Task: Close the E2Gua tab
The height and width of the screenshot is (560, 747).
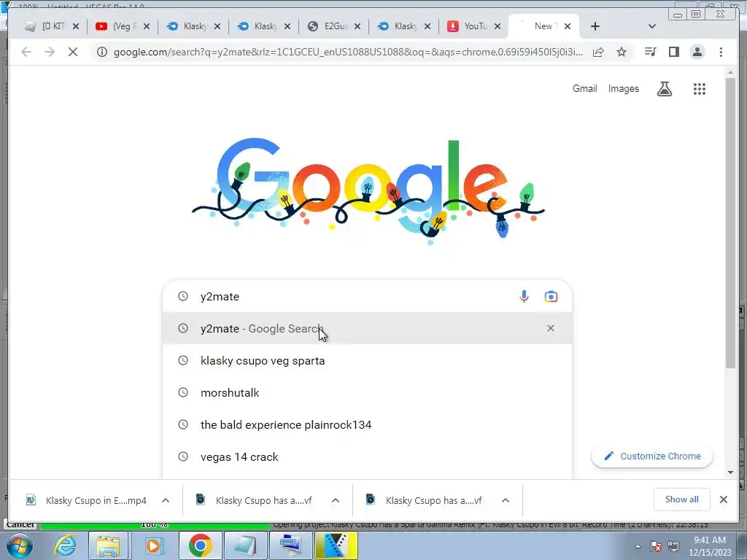Action: (x=357, y=26)
